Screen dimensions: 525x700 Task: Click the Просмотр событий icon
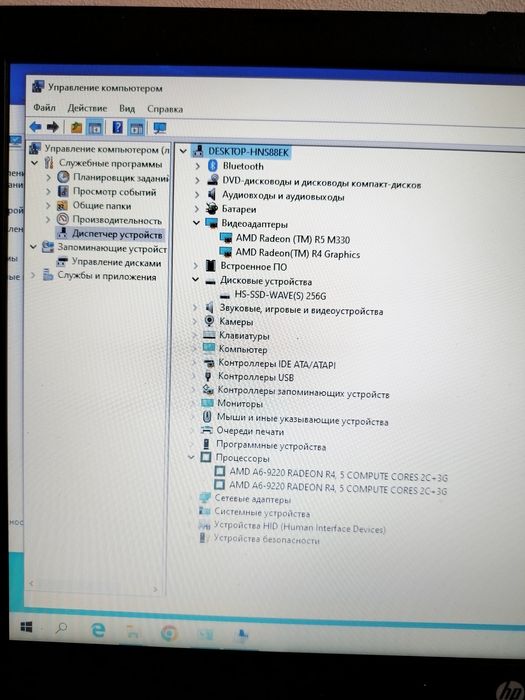click(63, 192)
